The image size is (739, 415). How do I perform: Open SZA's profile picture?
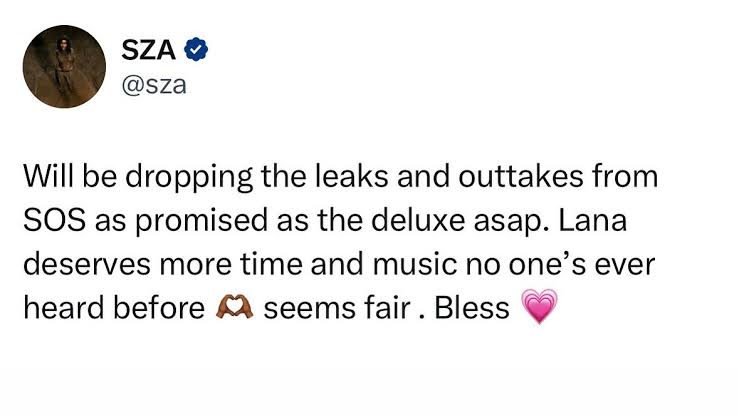pyautogui.click(x=64, y=66)
